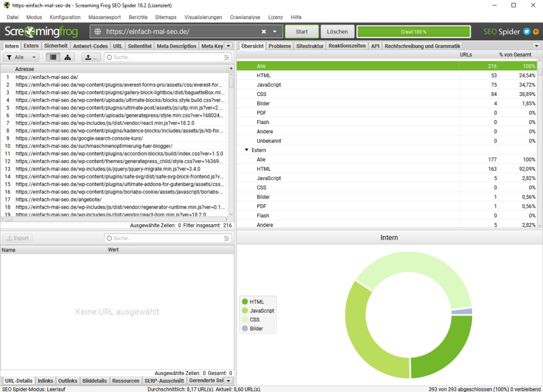This screenshot has height=392, width=543.
Task: Click the Screaming Frog app icon in title bar
Action: (6, 5)
